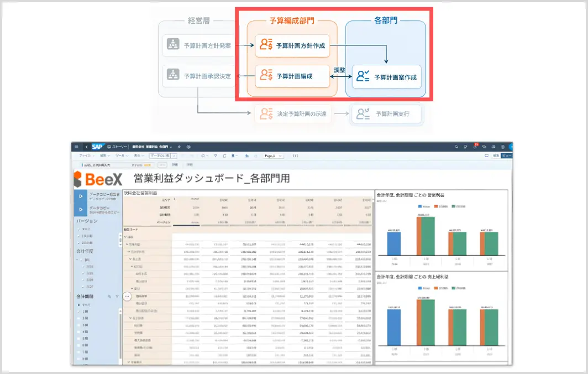Screen dimensions: 588x374
Task: Collapse the top 総勘定 account row chevron
Action: [125, 237]
